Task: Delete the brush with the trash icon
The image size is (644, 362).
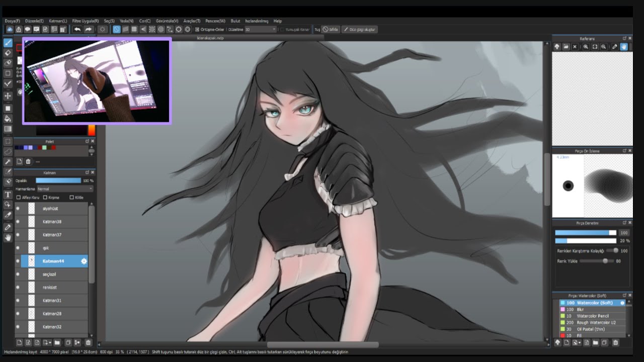Action: click(615, 342)
